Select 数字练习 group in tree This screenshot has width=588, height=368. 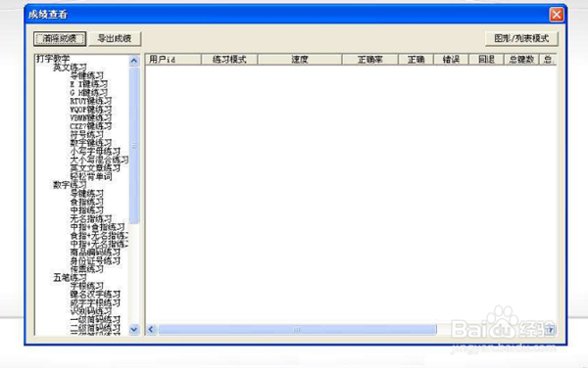(x=70, y=185)
